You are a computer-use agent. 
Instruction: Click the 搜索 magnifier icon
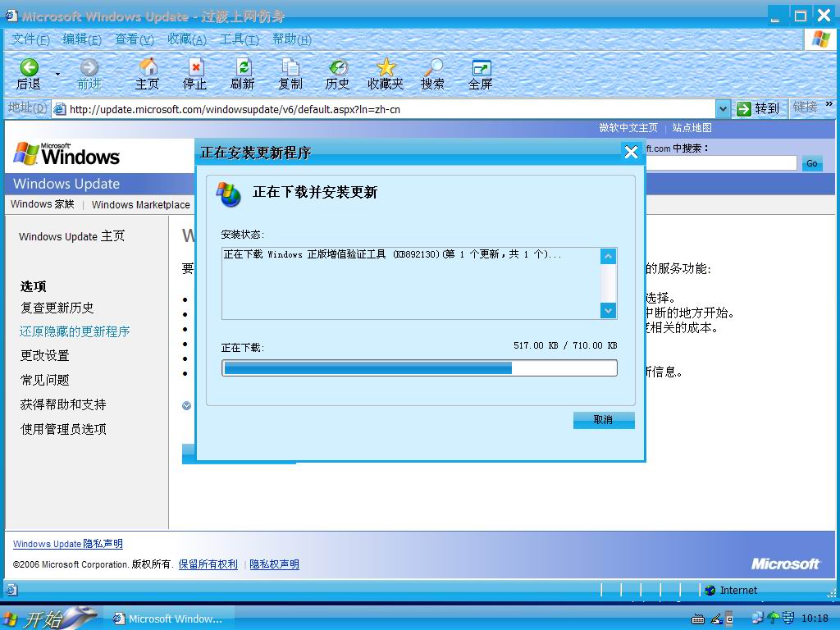(433, 67)
